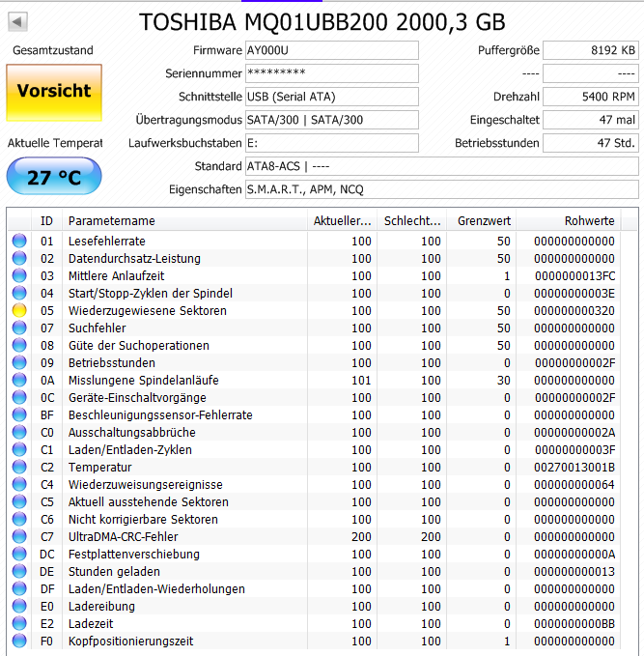644x656 pixels.
Task: Click raw value 0000000000BB
Action: 574,624
